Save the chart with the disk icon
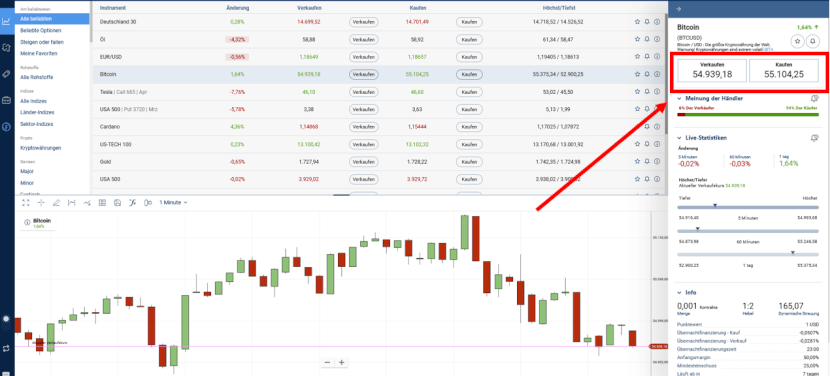The image size is (830, 376). pyautogui.click(x=118, y=202)
